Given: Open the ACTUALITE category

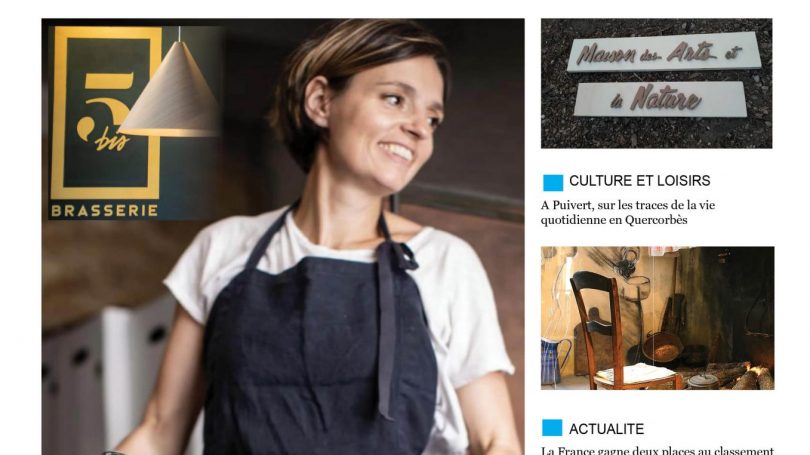Looking at the screenshot, I should point(606,429).
